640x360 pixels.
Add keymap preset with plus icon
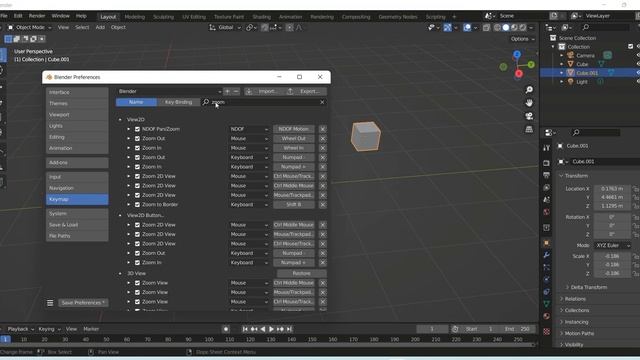click(x=227, y=91)
